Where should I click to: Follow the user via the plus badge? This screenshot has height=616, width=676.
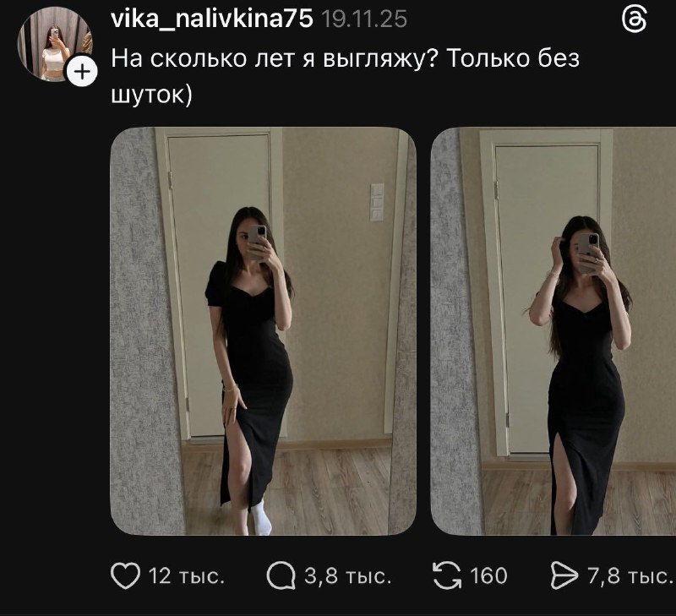[x=81, y=73]
